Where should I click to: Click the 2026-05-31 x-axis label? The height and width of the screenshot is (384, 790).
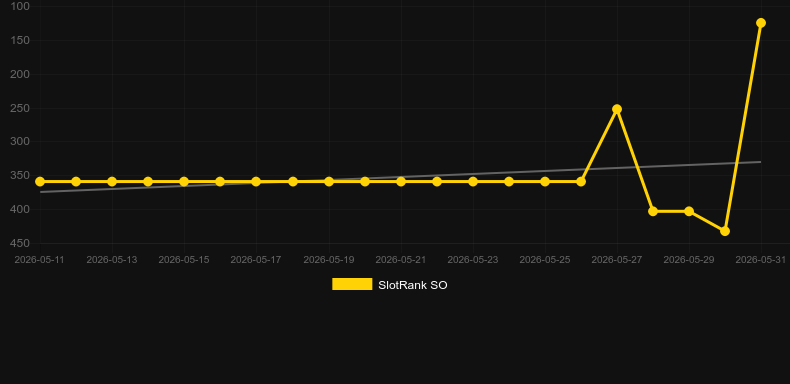click(761, 260)
